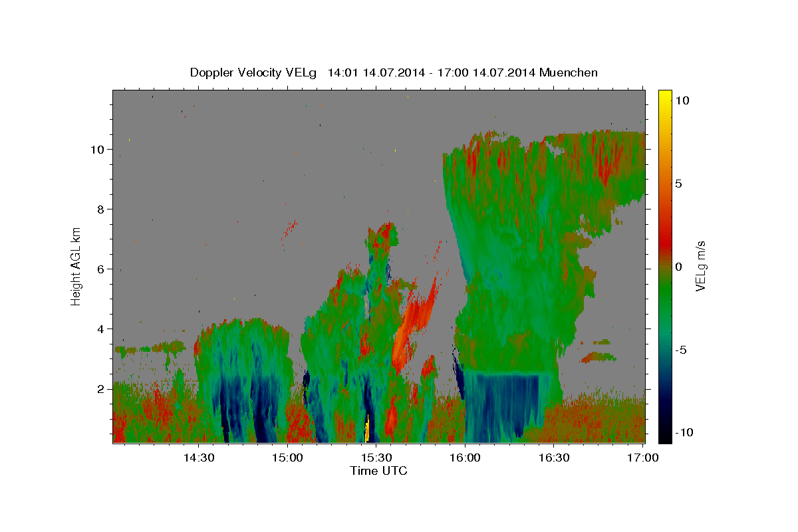Click the '16:00' time axis label
798x532 pixels.
465,458
